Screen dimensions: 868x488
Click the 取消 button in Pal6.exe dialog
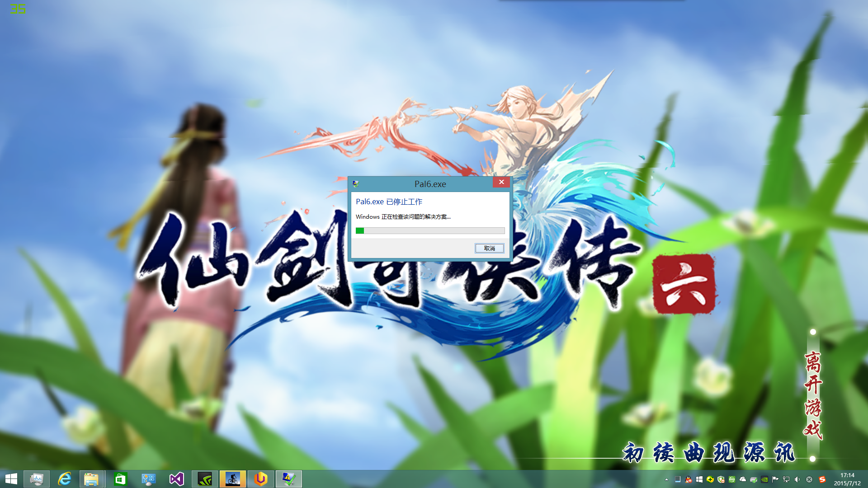[490, 248]
